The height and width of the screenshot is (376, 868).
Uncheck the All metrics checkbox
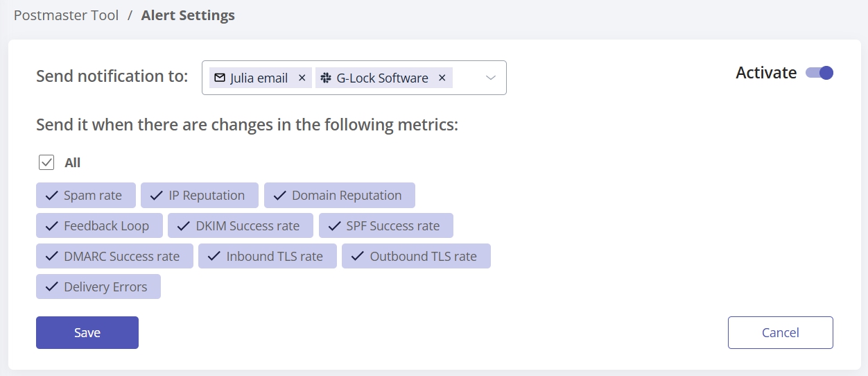tap(46, 162)
